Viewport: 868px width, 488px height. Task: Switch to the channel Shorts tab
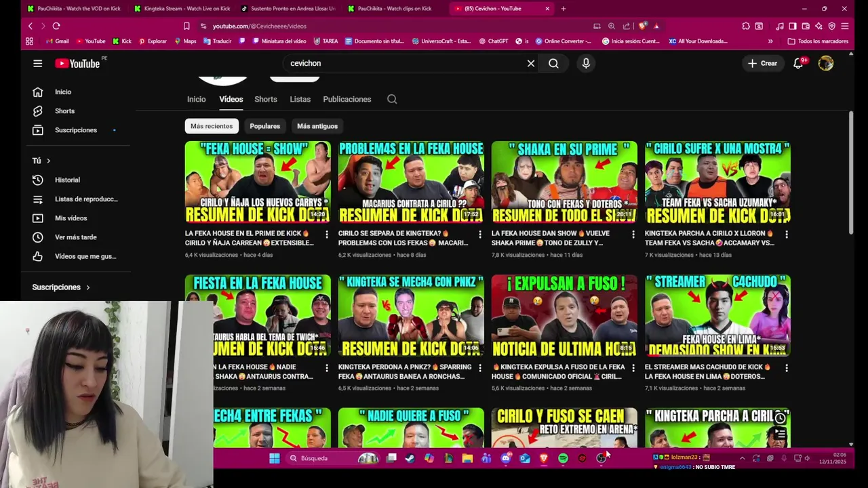tap(266, 99)
